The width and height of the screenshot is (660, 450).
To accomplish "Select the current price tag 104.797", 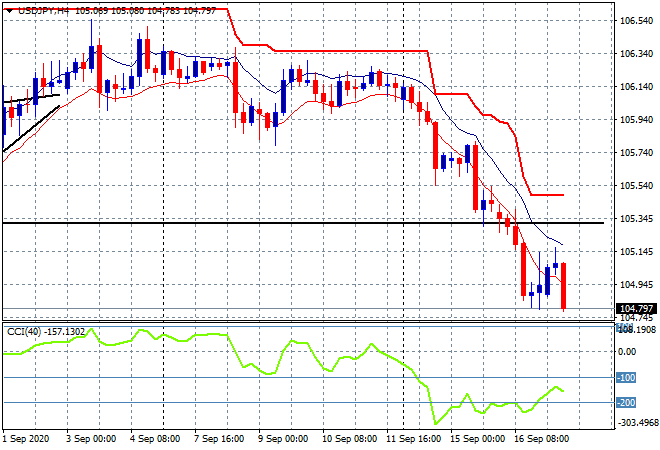I will coord(636,309).
